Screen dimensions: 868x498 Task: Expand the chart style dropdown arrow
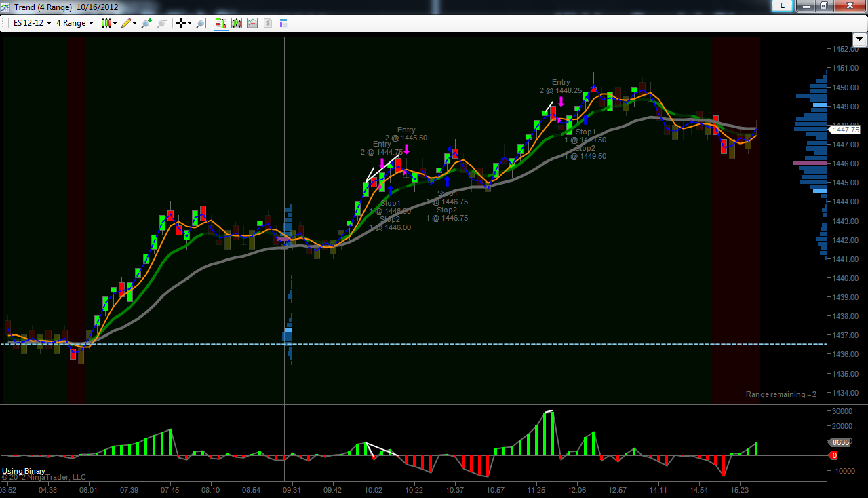pos(116,24)
